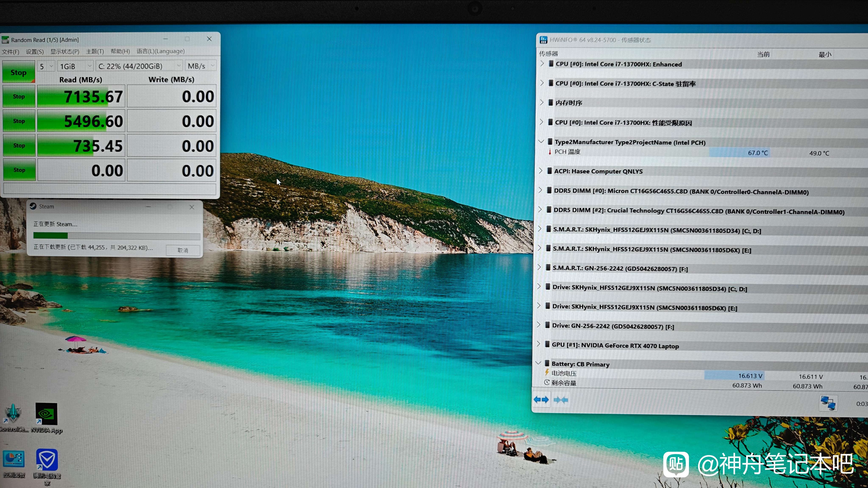868x488 pixels.
Task: Open the 设置(S) menu
Action: coord(35,51)
